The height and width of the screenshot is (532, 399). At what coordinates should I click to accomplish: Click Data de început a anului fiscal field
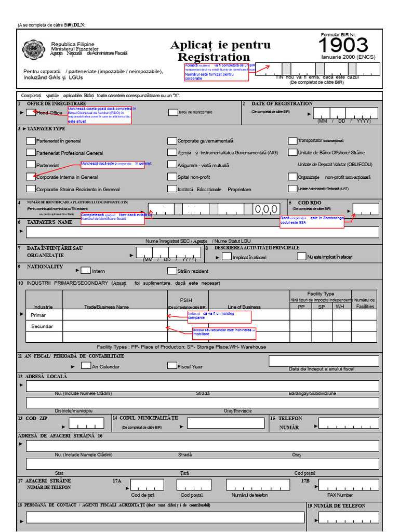324,361
